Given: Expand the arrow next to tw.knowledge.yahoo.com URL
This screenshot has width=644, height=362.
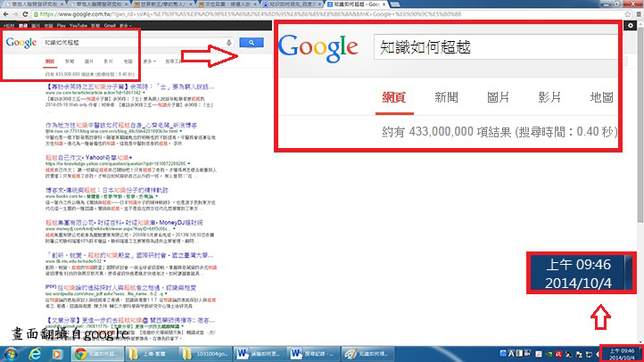Looking at the screenshot, I should pos(189,164).
